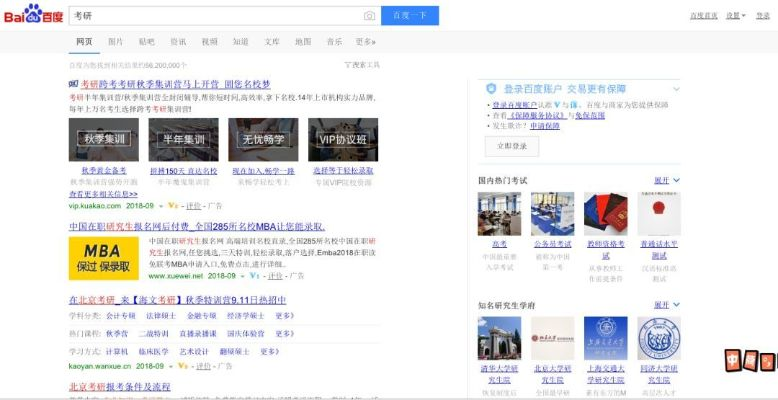The height and width of the screenshot is (400, 778).
Task: Click the 教师资格考试 certificate photo
Action: (606, 214)
